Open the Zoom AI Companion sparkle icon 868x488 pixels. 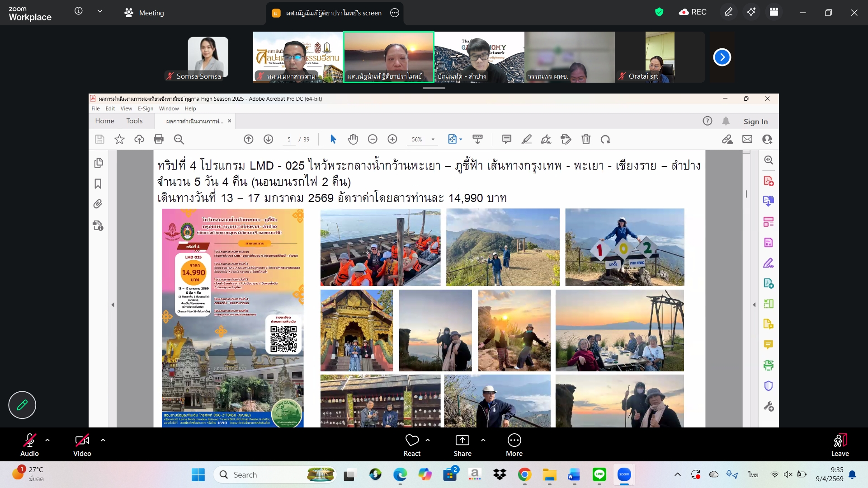[x=751, y=13]
